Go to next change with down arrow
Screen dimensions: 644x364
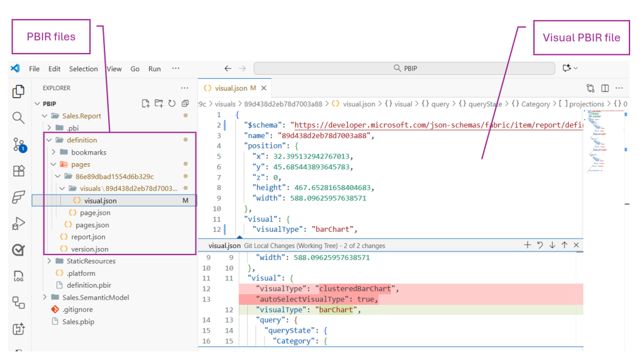click(552, 245)
